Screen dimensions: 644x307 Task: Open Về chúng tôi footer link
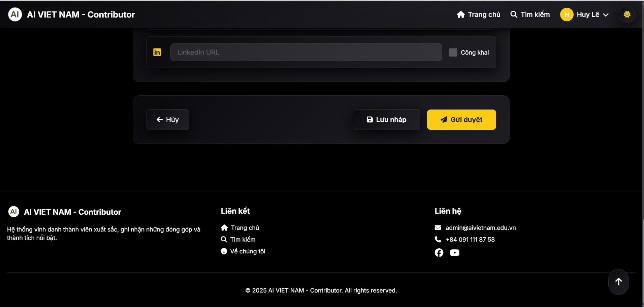pos(243,251)
